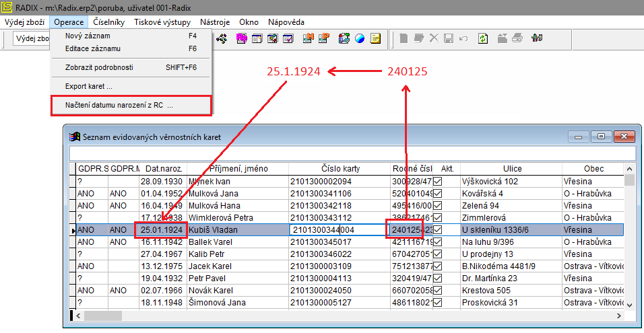Click the floppy disk save toolbar icon
This screenshot has height=333, width=644.
pyautogui.click(x=449, y=38)
